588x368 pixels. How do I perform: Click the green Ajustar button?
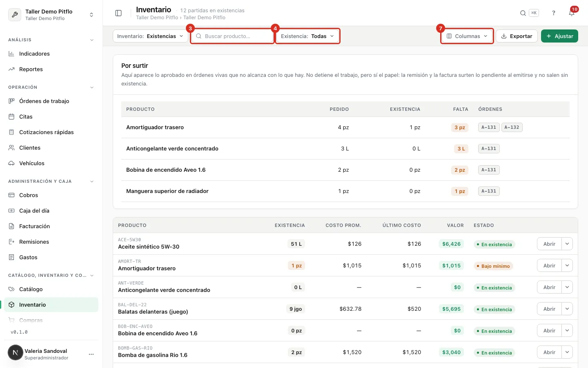(x=559, y=36)
